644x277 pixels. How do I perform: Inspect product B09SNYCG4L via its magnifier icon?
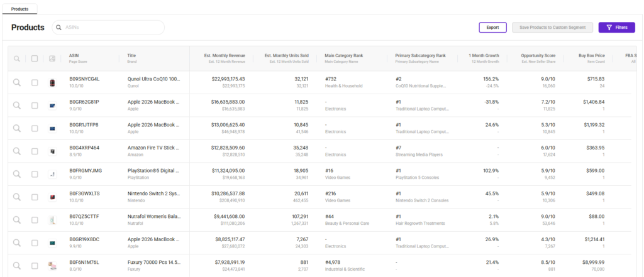coord(17,82)
